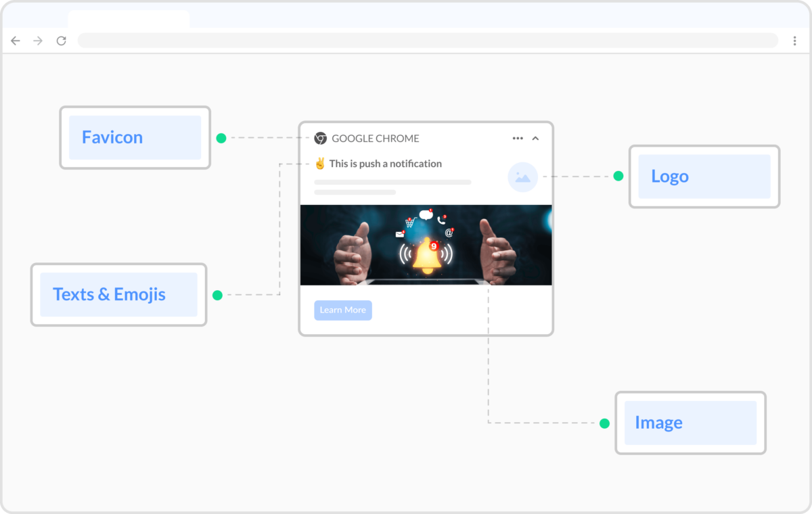The height and width of the screenshot is (514, 812).
Task: Click the green dot beside Texts & Emojis
Action: [x=217, y=294]
